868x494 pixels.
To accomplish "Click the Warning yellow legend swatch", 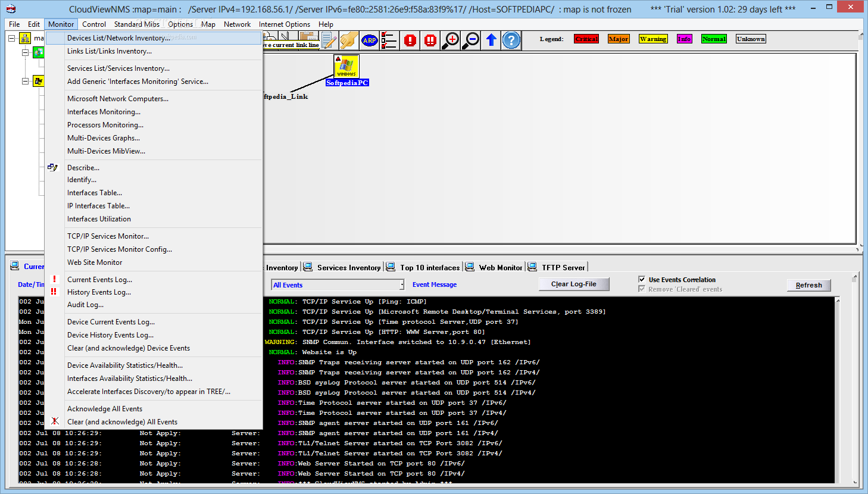I will [x=653, y=39].
